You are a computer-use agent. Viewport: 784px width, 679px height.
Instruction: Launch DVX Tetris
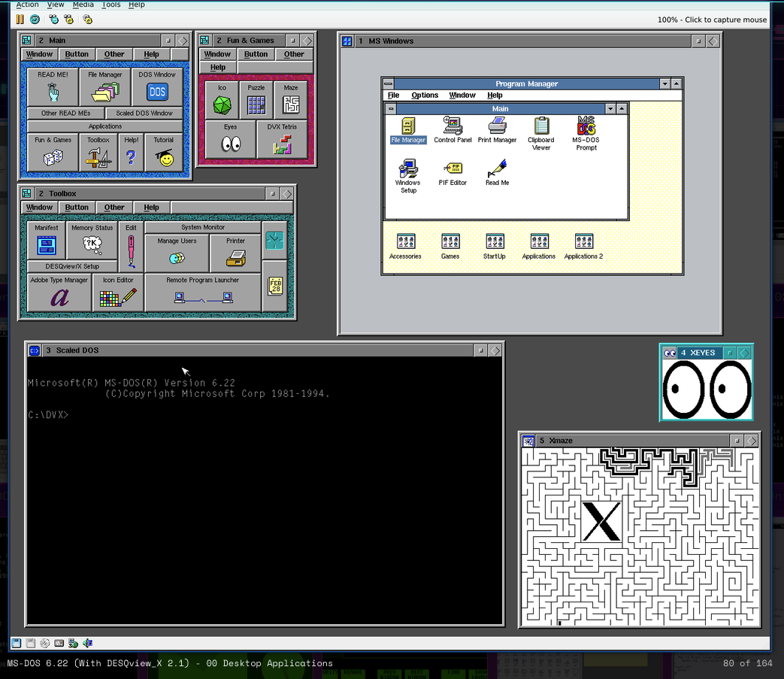pos(282,140)
